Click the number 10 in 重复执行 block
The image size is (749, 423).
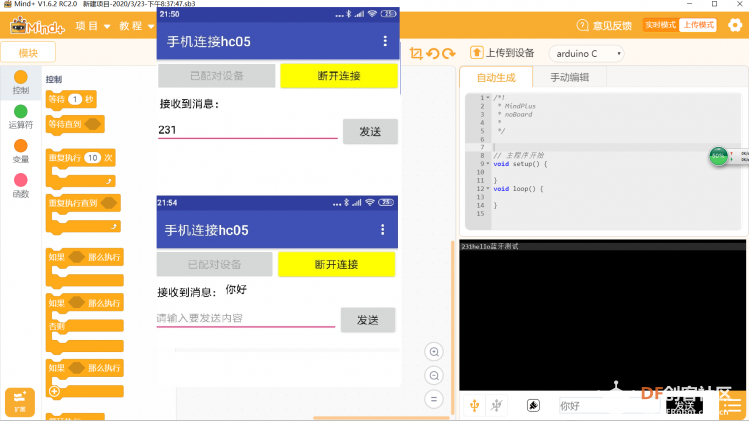pyautogui.click(x=93, y=158)
